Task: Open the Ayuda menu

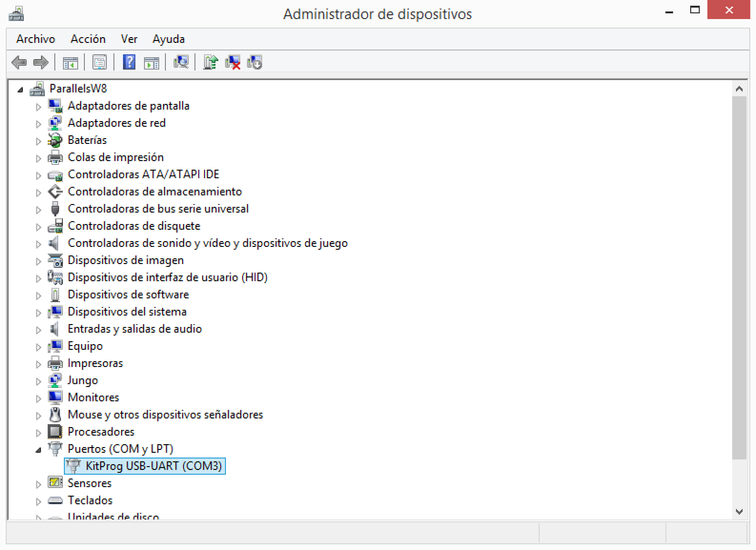Action: tap(168, 39)
